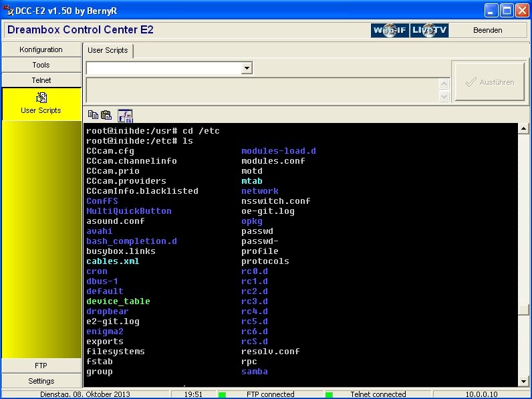
Task: Click the green Telnet connected indicator
Action: [329, 394]
